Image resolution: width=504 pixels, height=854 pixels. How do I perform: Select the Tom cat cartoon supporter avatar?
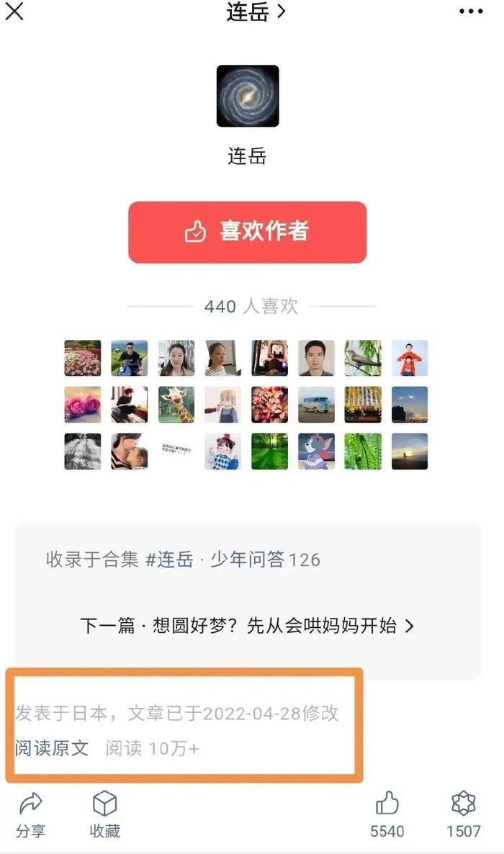(x=316, y=451)
